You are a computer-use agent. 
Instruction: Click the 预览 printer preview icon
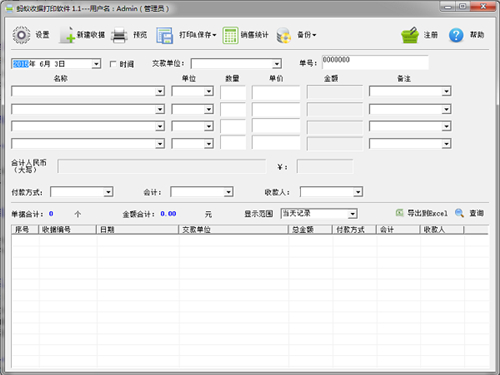tap(119, 35)
